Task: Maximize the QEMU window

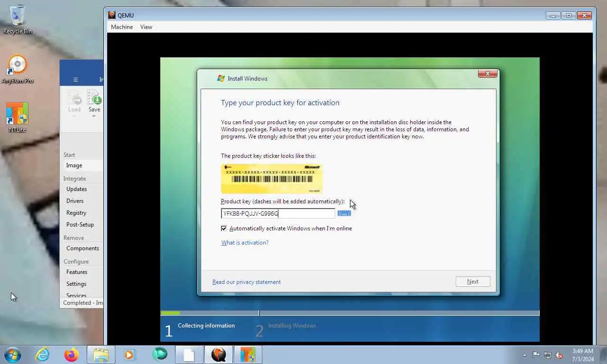Action: (569, 15)
